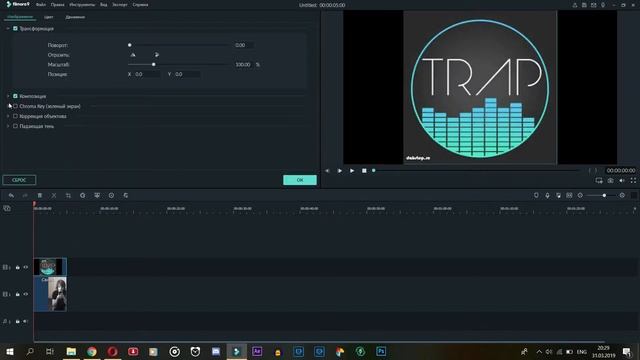Open the Экспорт menu

coord(120,5)
